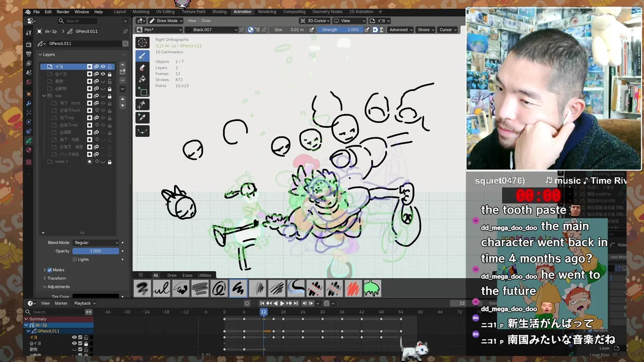Open the Object properties tab
The height and width of the screenshot is (362, 644).
[x=29, y=94]
